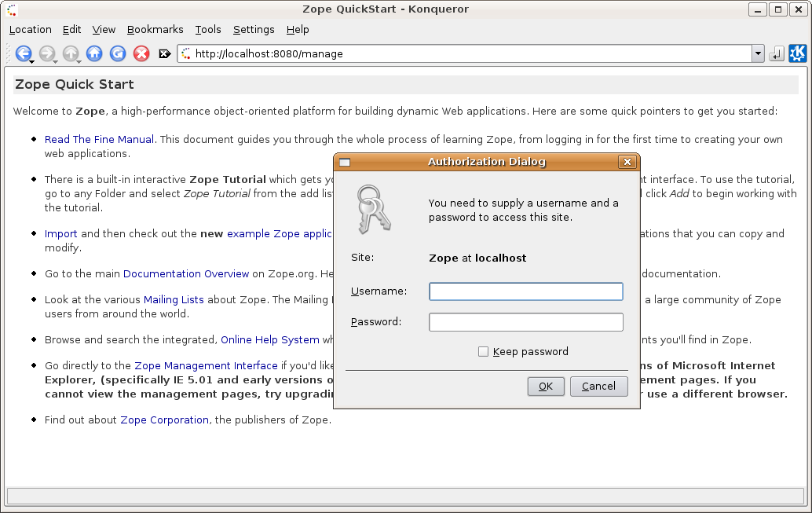The width and height of the screenshot is (812, 513).
Task: Focus the Username input field
Action: (525, 291)
